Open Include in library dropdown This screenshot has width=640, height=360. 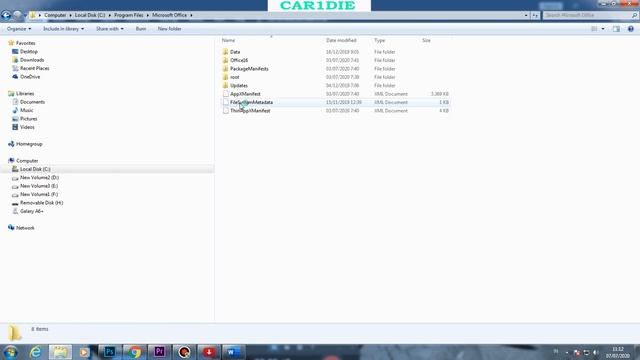click(x=63, y=29)
